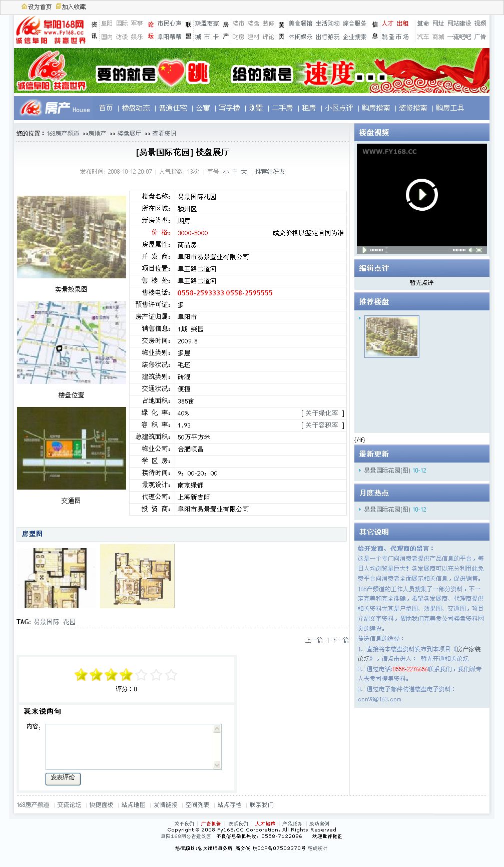Go to 下一篇 next article
The height and width of the screenshot is (867, 504).
tap(340, 640)
